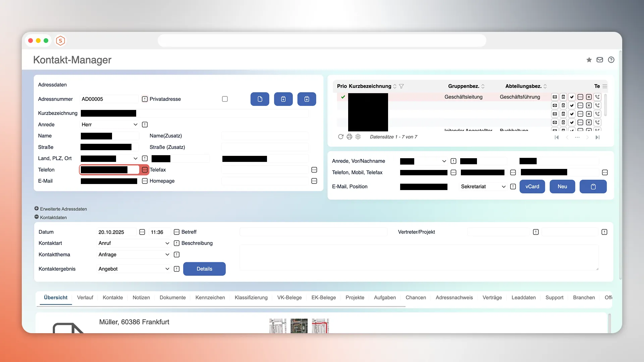Refresh the contact list below the table

pyautogui.click(x=341, y=137)
